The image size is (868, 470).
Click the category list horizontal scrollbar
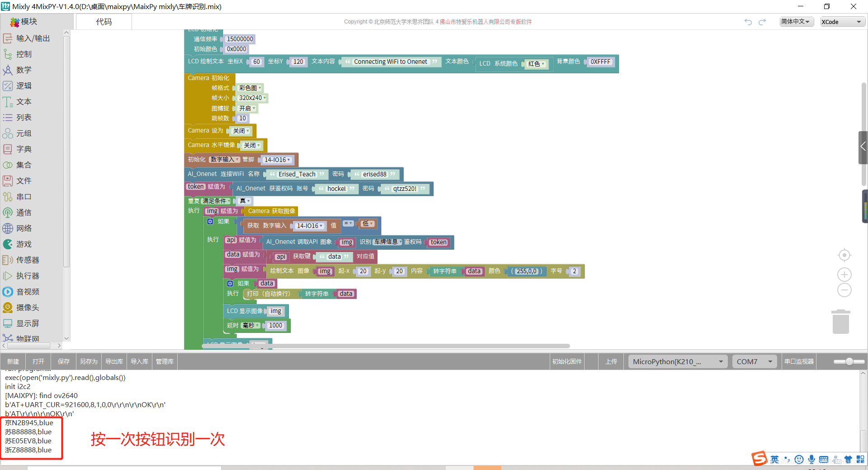pyautogui.click(x=29, y=346)
